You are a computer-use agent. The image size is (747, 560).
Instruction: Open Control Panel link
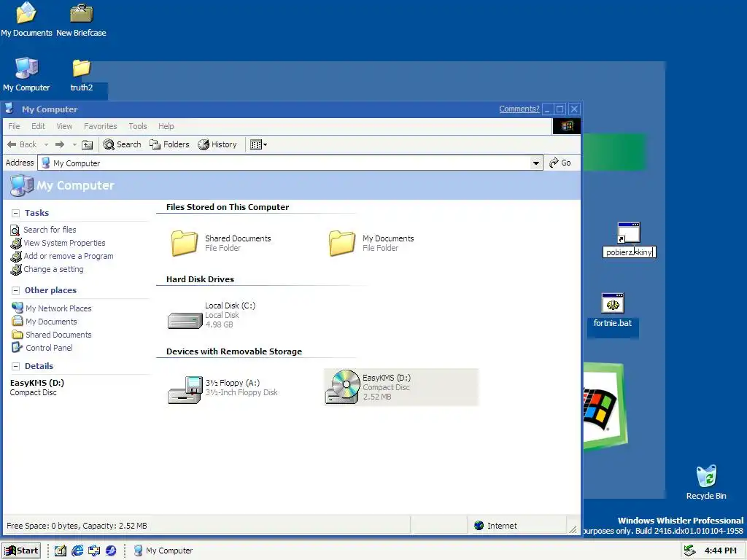pyautogui.click(x=42, y=348)
